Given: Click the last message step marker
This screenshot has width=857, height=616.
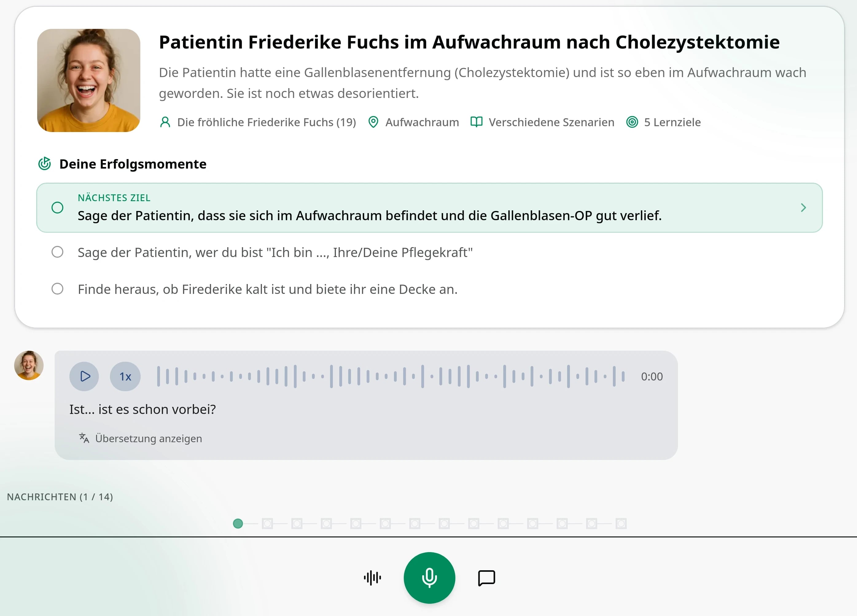Looking at the screenshot, I should click(621, 523).
